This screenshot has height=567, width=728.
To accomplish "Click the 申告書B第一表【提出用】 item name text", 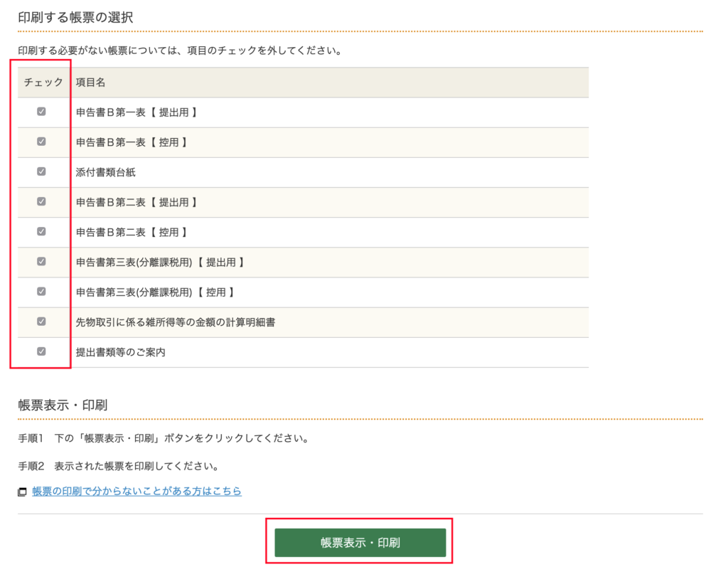I will click(136, 112).
